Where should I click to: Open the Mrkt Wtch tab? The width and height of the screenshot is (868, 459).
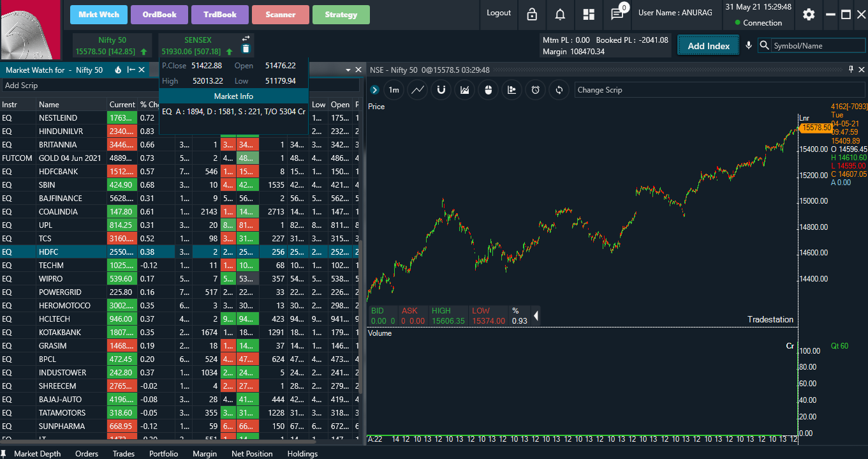pyautogui.click(x=99, y=15)
